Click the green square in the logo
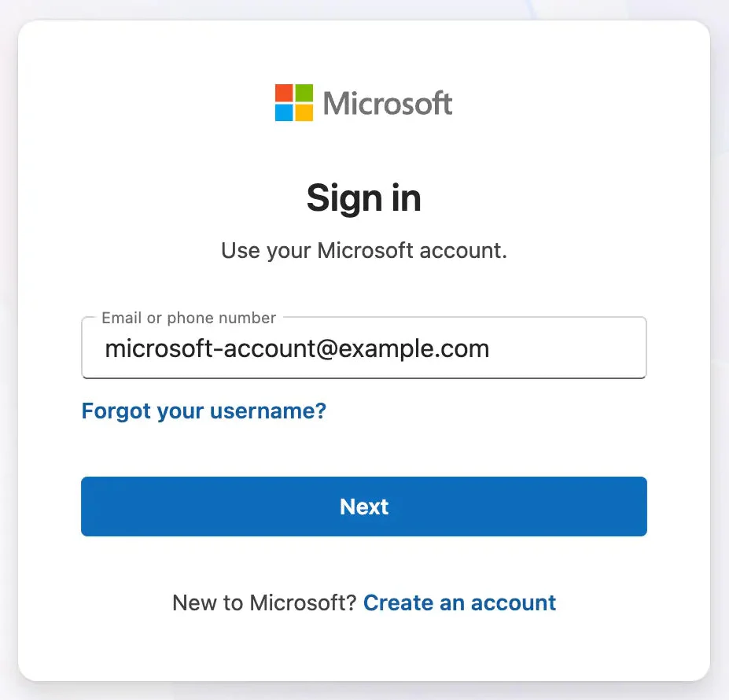The height and width of the screenshot is (700, 729). coord(304,93)
